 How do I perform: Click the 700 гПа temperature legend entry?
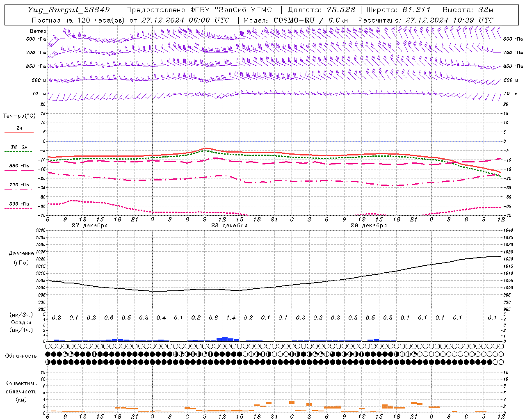(19, 185)
